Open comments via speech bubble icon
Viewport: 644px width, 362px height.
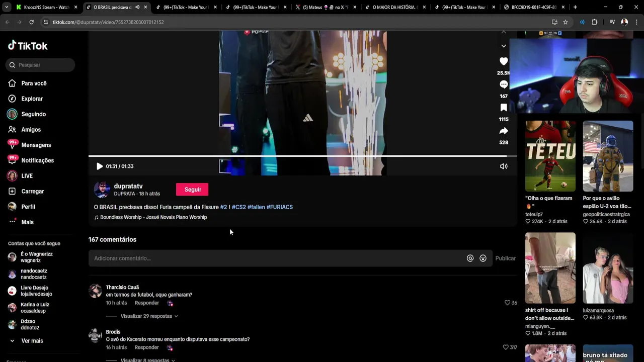[x=504, y=84]
